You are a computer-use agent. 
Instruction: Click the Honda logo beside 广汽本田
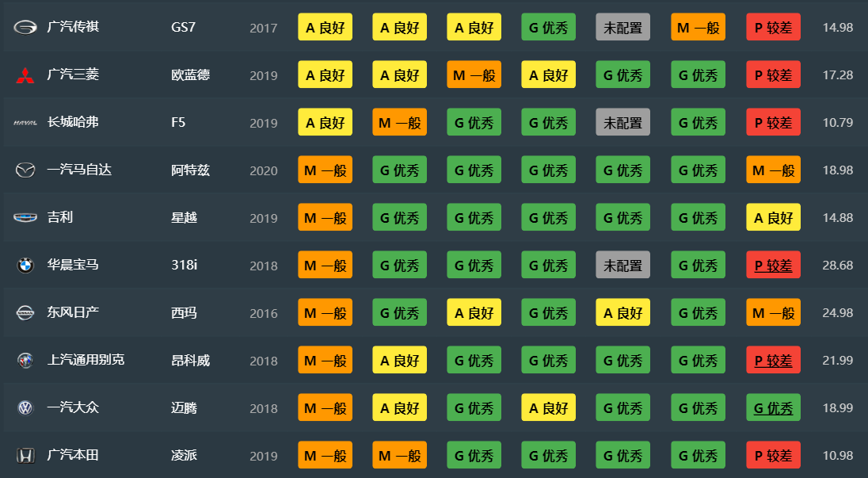point(25,456)
